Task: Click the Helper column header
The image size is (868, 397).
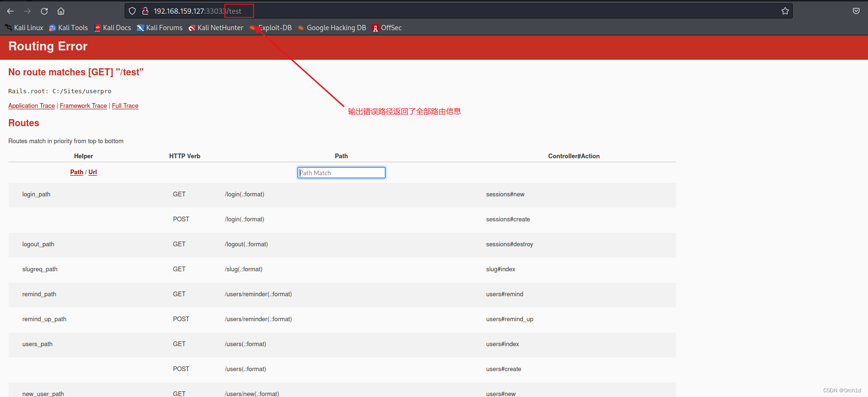Action: tap(83, 156)
